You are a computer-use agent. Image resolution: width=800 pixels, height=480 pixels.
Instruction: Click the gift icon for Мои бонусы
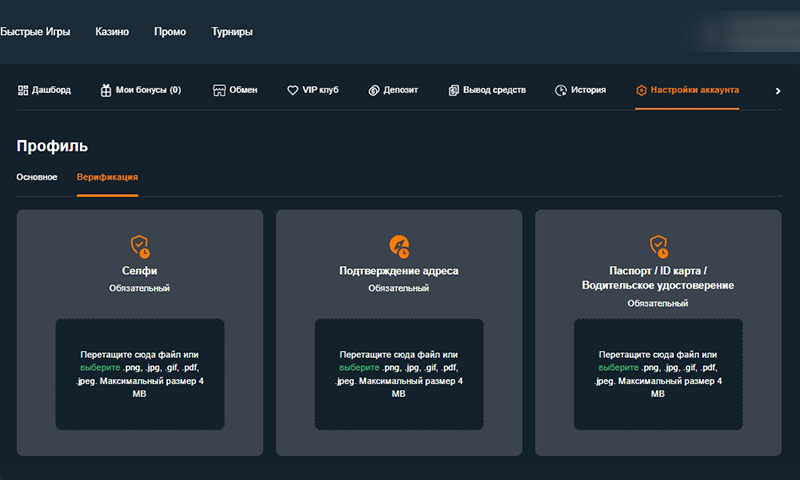click(x=106, y=90)
